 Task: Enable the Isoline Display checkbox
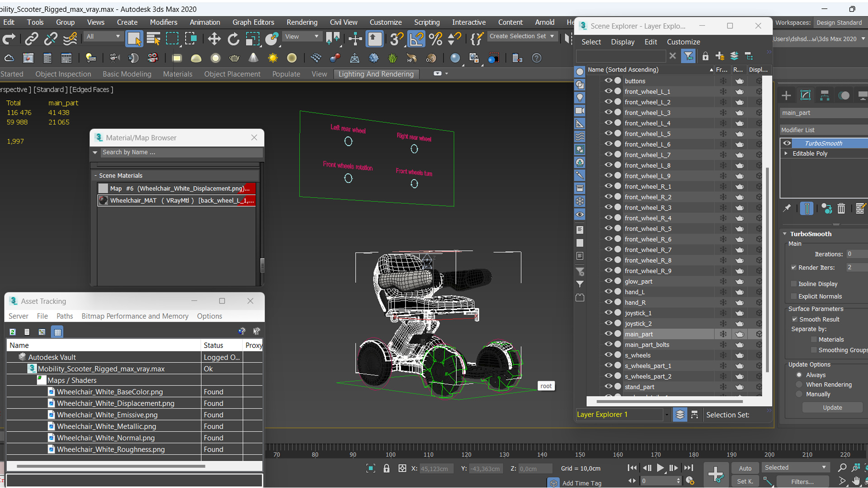tap(793, 284)
